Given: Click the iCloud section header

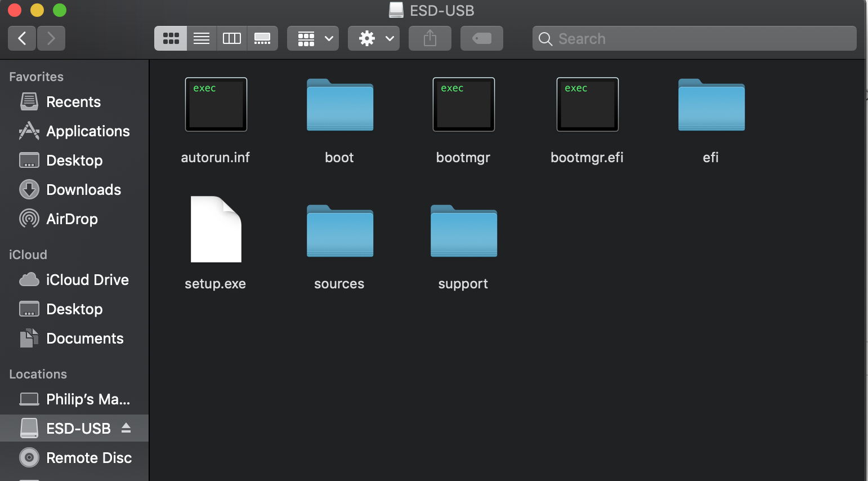Looking at the screenshot, I should pyautogui.click(x=28, y=255).
